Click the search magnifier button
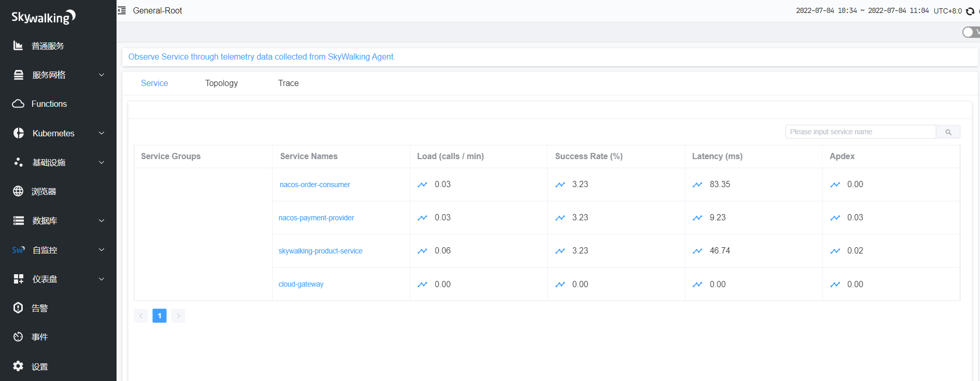 pos(948,132)
